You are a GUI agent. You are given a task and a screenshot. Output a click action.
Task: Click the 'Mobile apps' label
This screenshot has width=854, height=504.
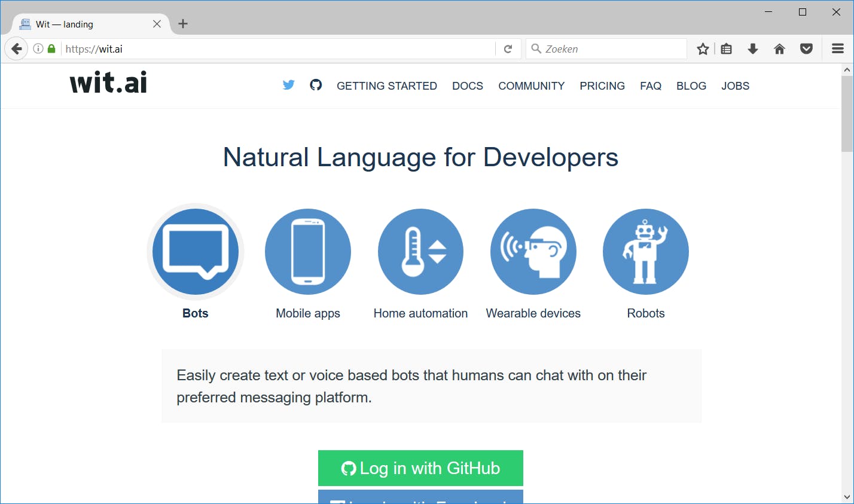point(308,313)
